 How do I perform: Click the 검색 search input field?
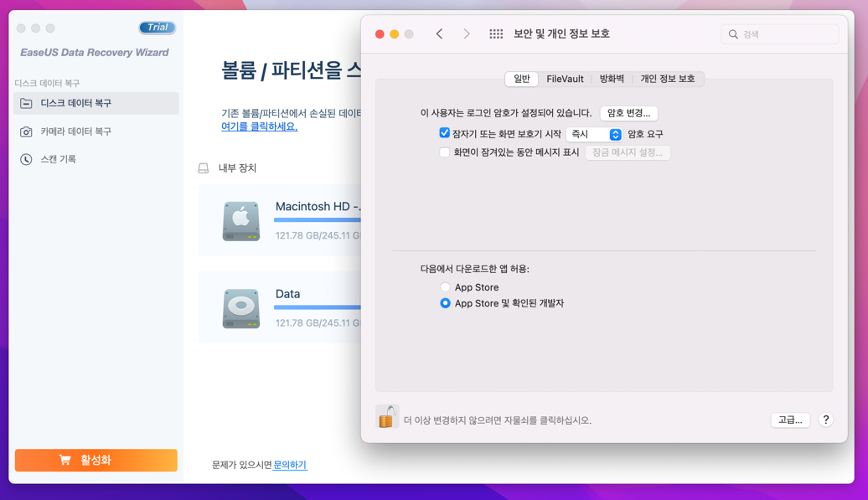point(779,34)
